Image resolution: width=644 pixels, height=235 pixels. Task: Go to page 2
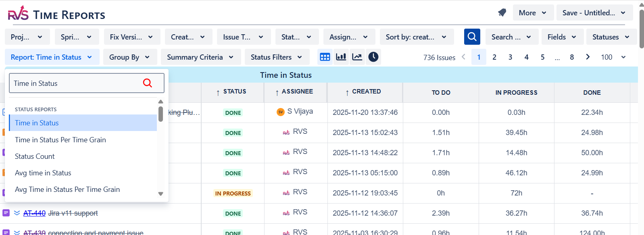(x=494, y=57)
